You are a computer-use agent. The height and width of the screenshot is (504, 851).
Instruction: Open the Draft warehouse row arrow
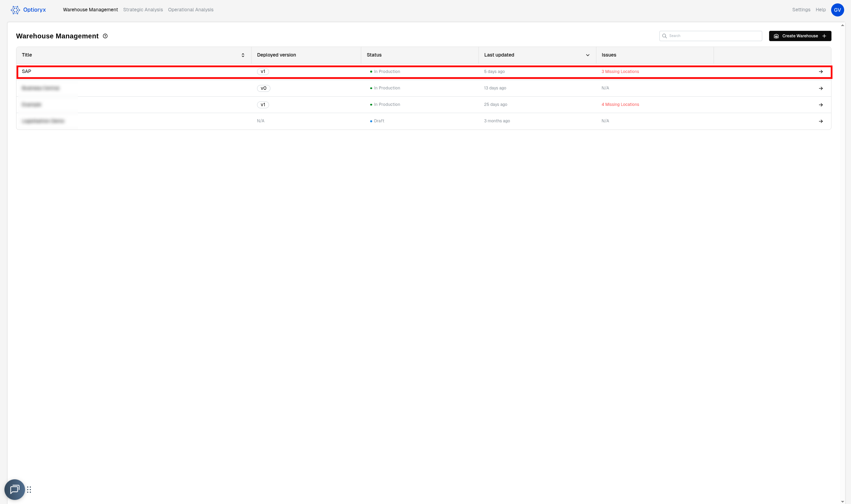pos(820,121)
